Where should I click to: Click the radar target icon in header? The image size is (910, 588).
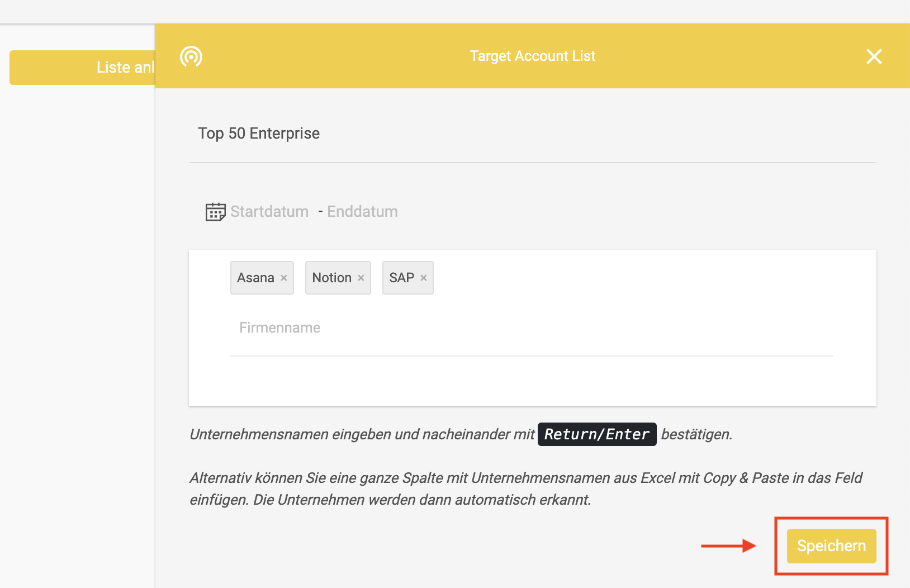pyautogui.click(x=191, y=56)
